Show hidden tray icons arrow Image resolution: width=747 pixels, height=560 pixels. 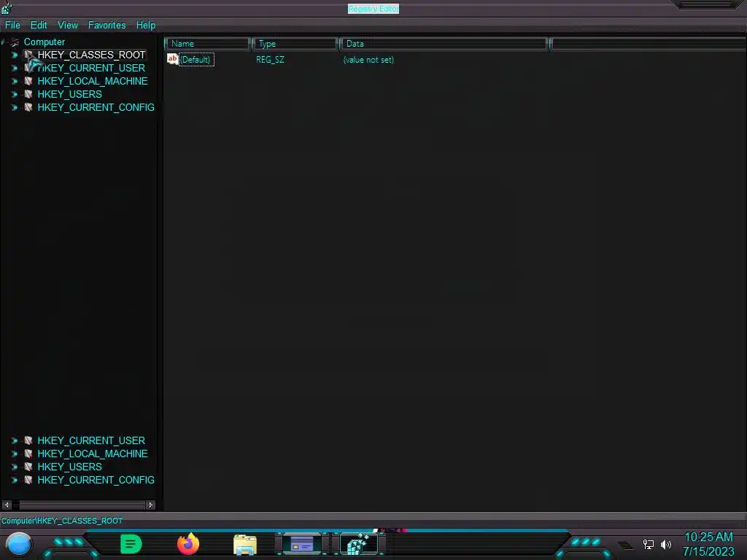(625, 545)
